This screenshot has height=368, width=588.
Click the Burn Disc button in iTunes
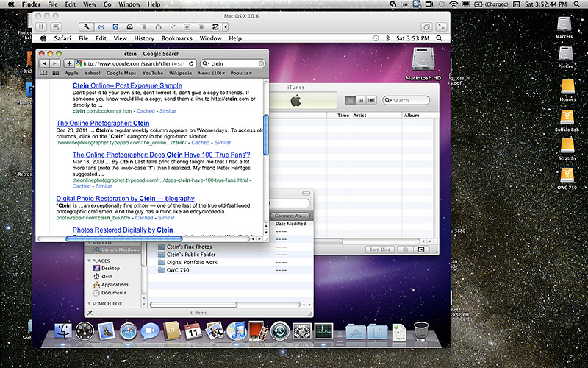pyautogui.click(x=381, y=250)
